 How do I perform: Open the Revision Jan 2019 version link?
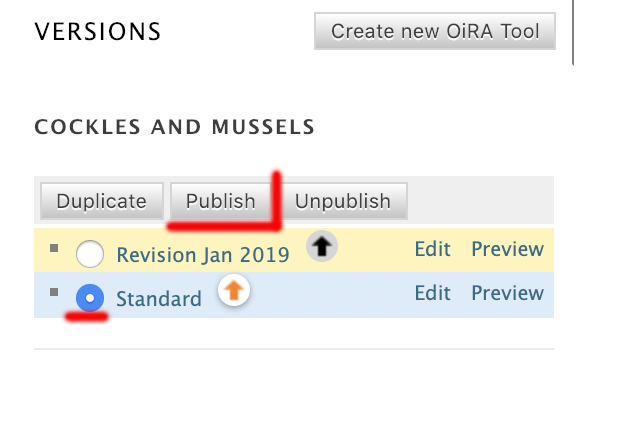tap(203, 254)
